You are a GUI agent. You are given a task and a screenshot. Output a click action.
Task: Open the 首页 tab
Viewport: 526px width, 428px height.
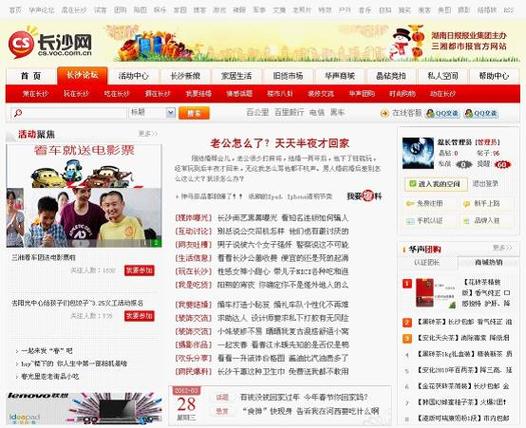(31, 76)
